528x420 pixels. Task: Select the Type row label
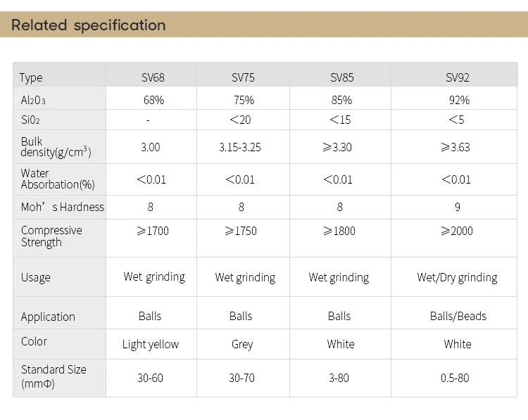click(x=32, y=77)
